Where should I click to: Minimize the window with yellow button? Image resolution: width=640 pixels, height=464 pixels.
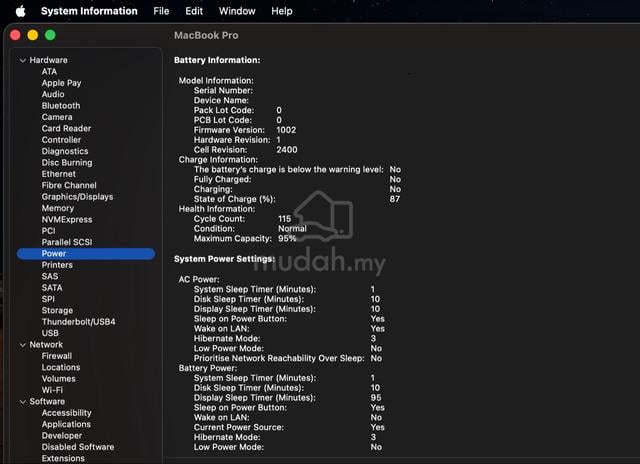tap(33, 35)
